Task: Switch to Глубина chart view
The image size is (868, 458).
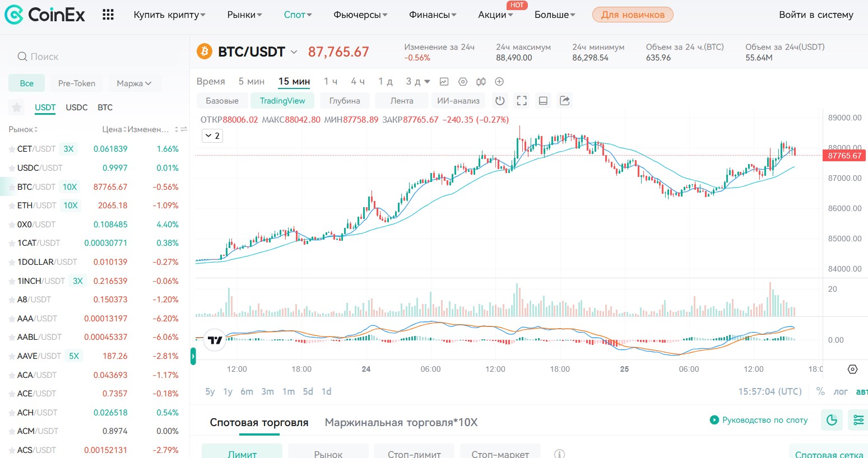Action: (345, 101)
